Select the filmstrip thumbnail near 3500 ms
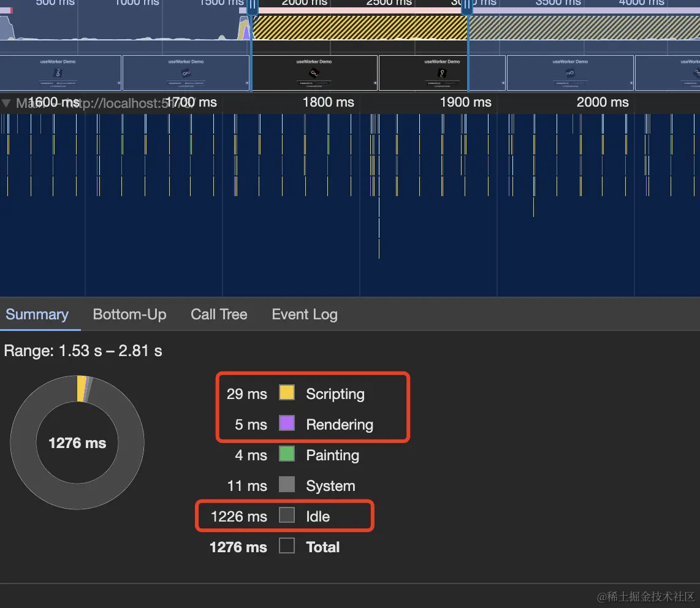This screenshot has width=700, height=608. (570, 73)
